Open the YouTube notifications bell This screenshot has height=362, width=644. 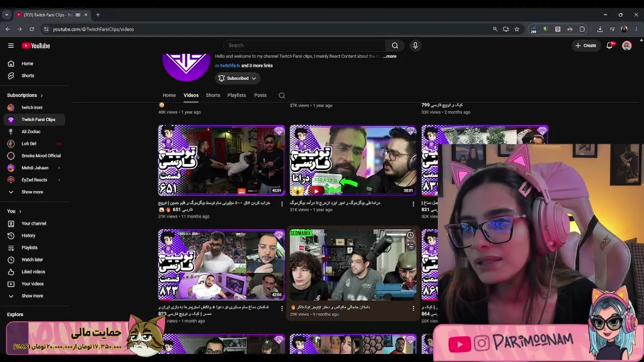609,46
